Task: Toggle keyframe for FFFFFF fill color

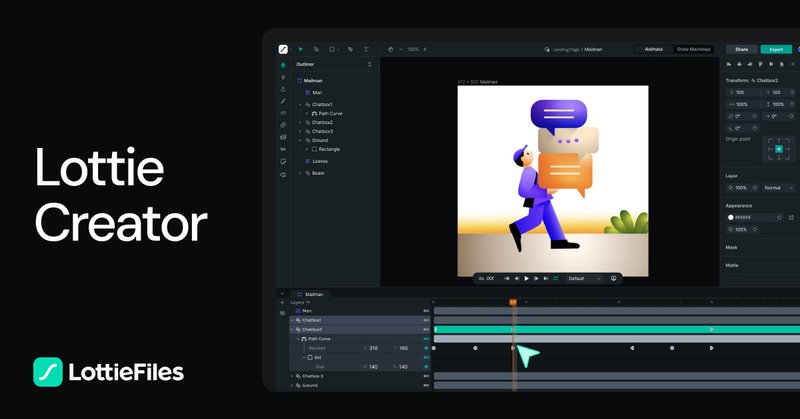Action: tap(779, 217)
